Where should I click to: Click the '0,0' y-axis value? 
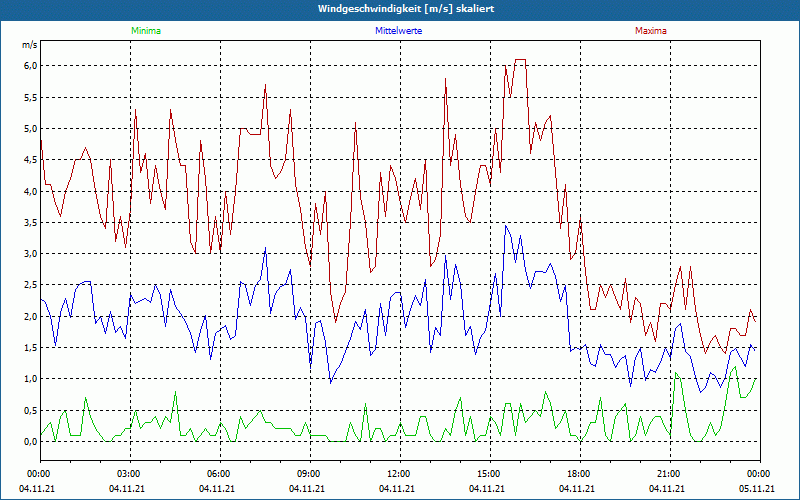[31, 441]
